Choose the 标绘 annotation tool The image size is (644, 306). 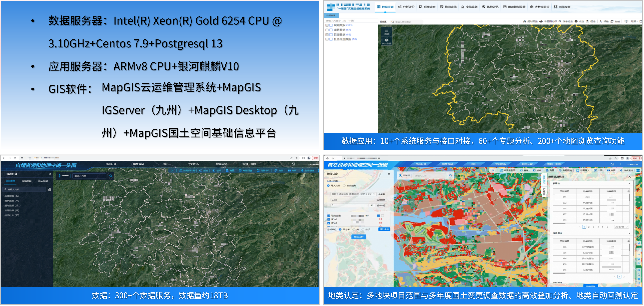pyautogui.click(x=604, y=21)
